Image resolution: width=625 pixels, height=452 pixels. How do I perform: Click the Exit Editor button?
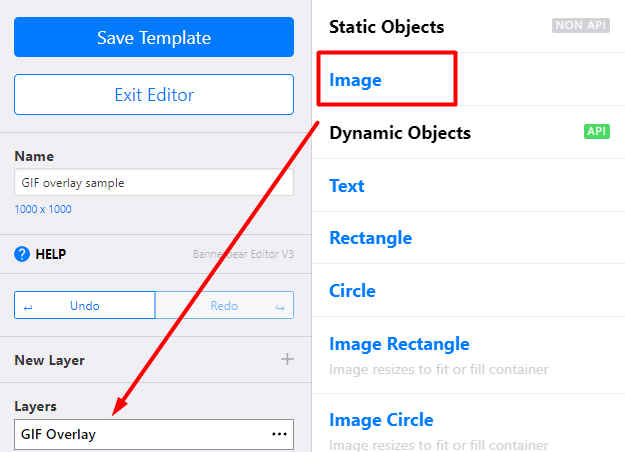point(154,95)
